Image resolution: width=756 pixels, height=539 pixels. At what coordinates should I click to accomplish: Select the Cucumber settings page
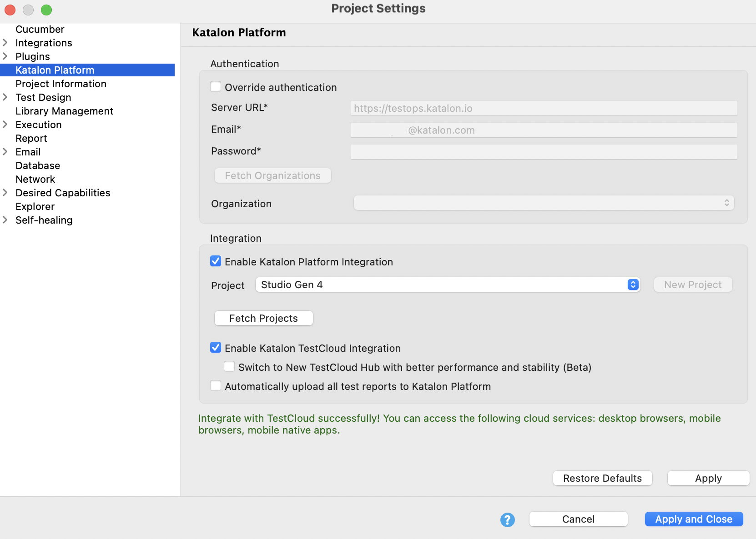tap(40, 29)
